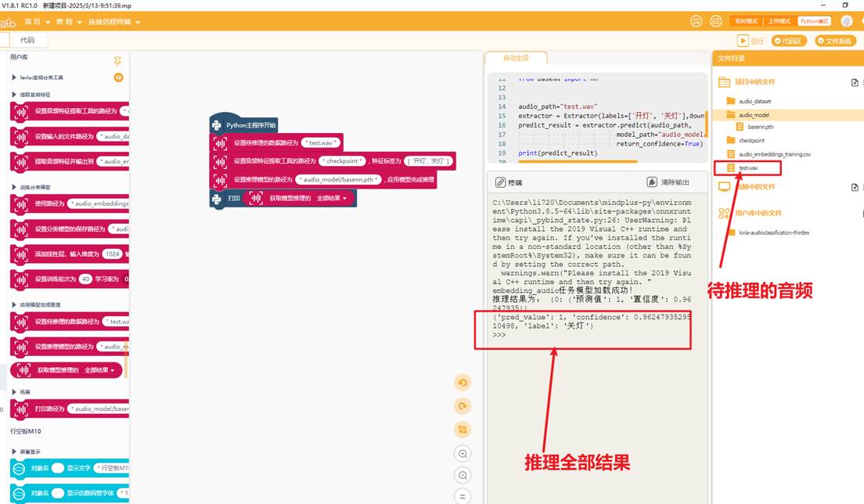The image size is (864, 504).
Task: Click the horizontal scrollbar under the code editor
Action: pyautogui.click(x=578, y=161)
